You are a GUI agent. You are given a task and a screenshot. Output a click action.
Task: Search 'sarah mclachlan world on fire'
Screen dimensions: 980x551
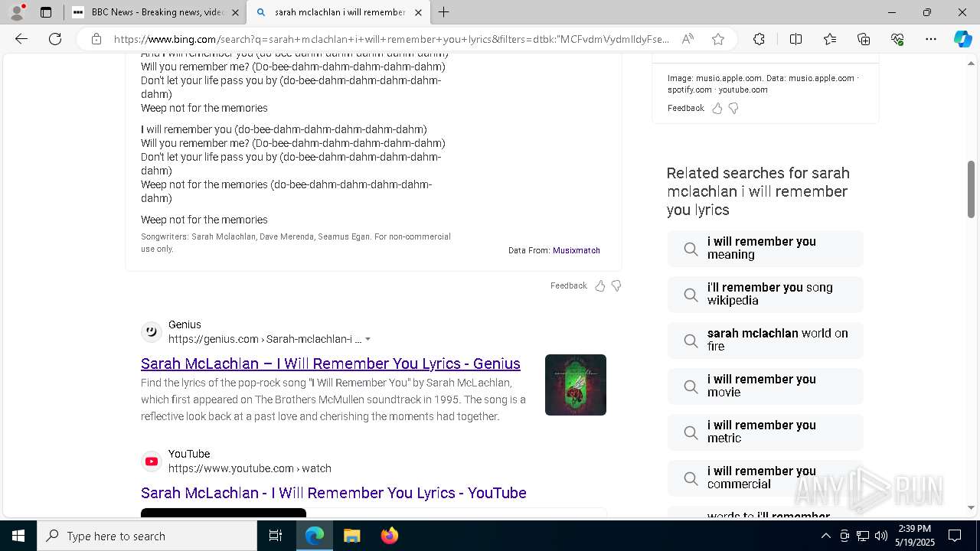766,340
